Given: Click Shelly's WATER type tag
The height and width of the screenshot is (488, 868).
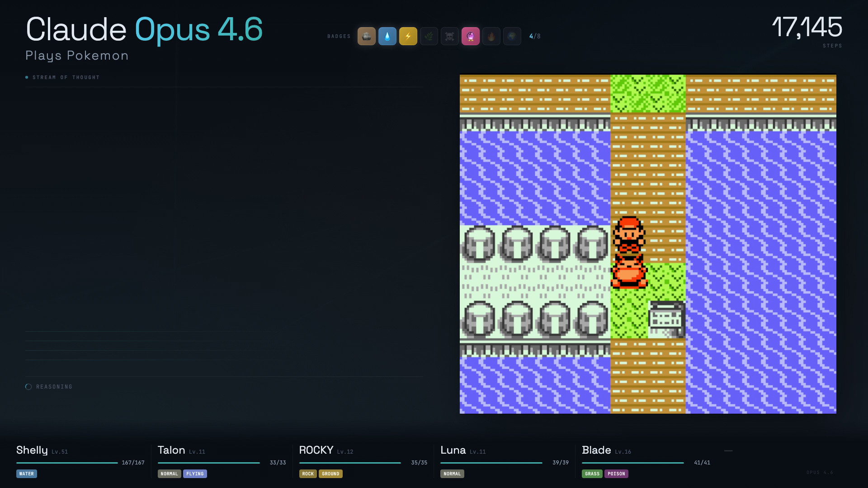Looking at the screenshot, I should pyautogui.click(x=26, y=474).
